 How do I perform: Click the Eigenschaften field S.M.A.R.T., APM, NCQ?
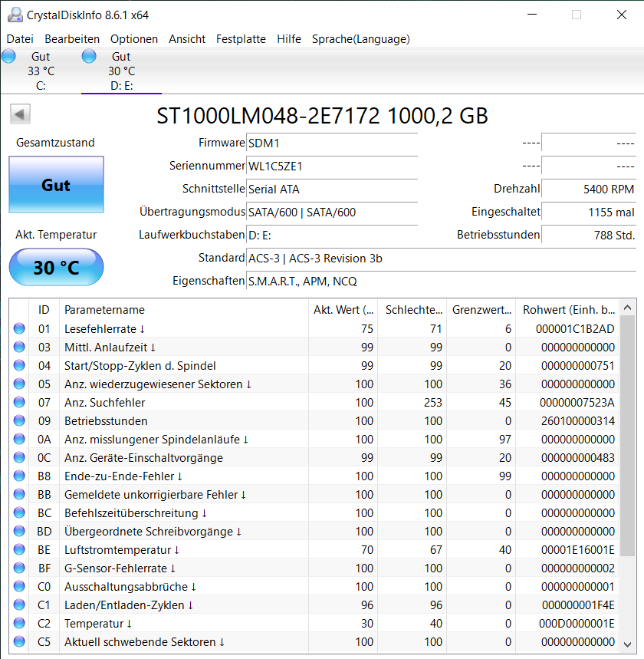tap(441, 281)
